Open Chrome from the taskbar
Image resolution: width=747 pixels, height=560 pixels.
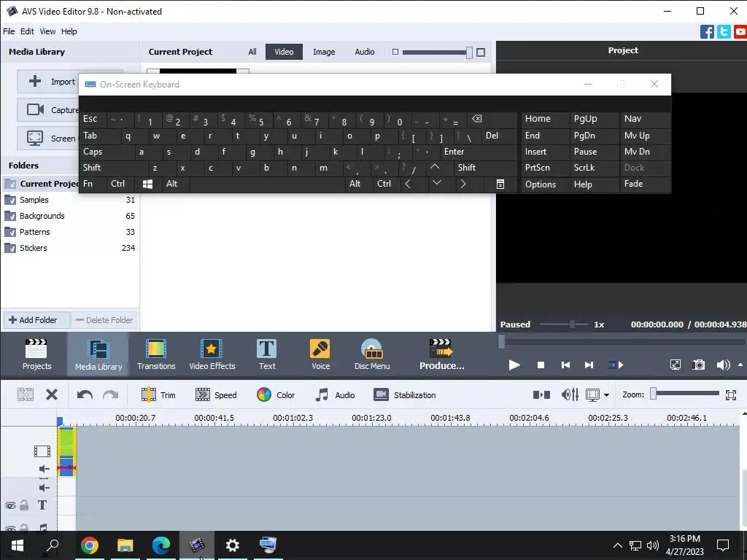(89, 545)
